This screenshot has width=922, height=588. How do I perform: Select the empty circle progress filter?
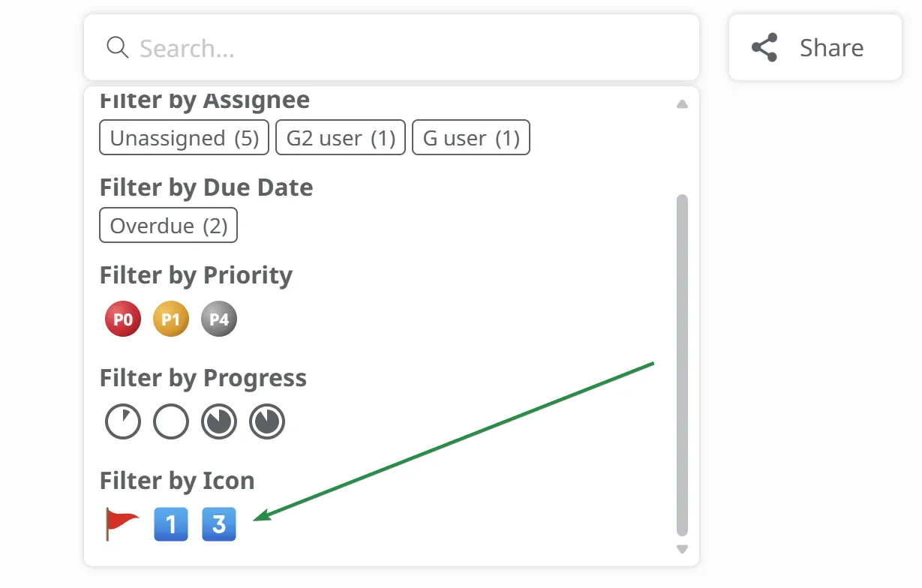[x=171, y=421]
